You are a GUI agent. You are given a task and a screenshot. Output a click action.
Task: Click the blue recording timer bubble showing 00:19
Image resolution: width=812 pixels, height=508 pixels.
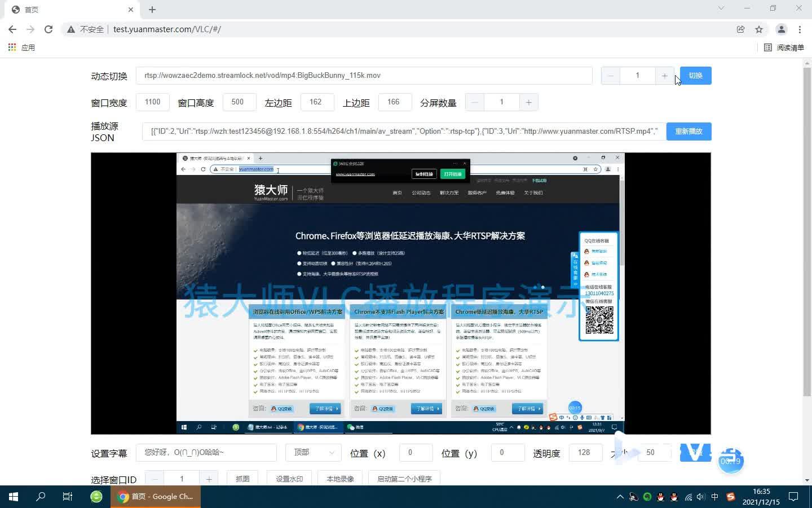tap(731, 461)
